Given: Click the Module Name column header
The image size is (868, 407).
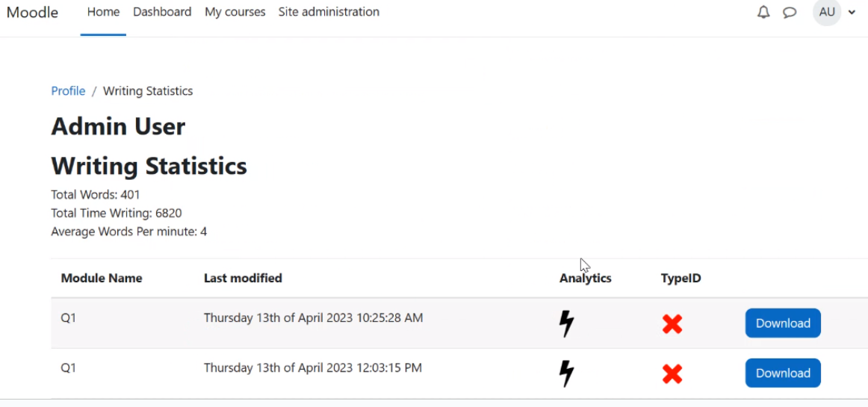Looking at the screenshot, I should pyautogui.click(x=102, y=279).
